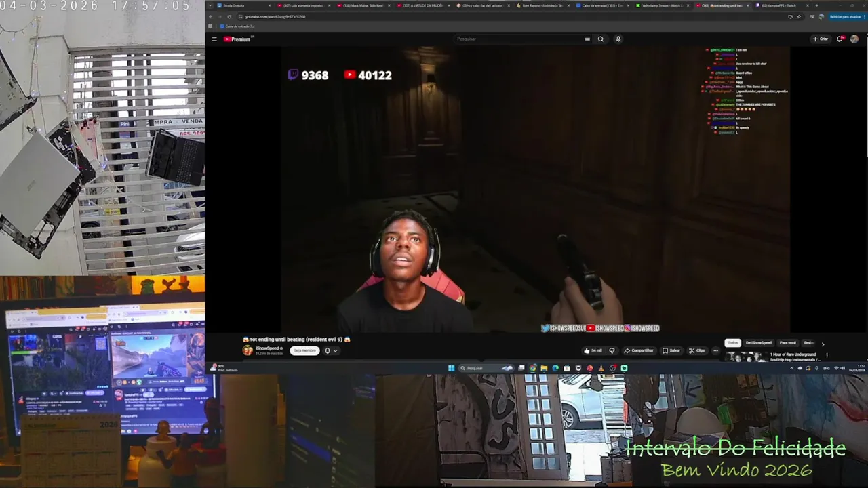Open Microsoft Edge from the taskbar
The height and width of the screenshot is (488, 868).
[555, 368]
